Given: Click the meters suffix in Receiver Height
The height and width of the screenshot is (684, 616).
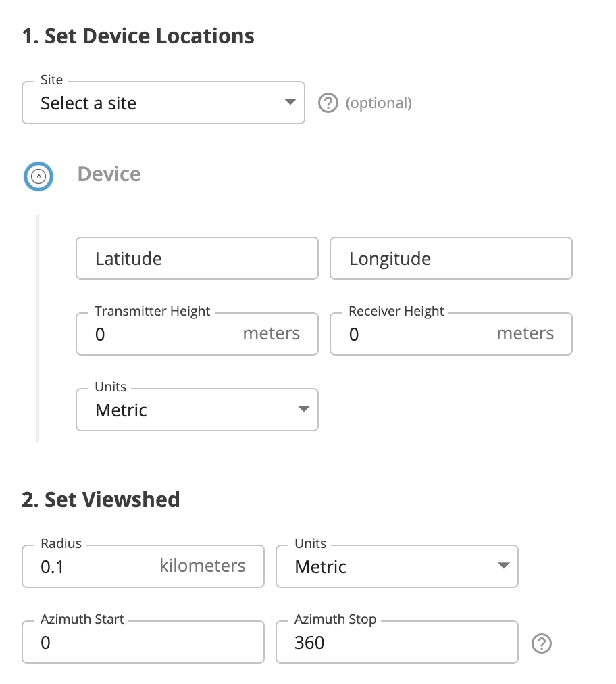Looking at the screenshot, I should 525,334.
